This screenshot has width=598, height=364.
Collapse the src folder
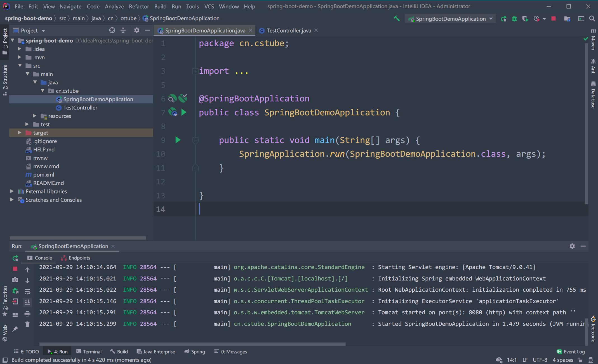click(x=20, y=66)
